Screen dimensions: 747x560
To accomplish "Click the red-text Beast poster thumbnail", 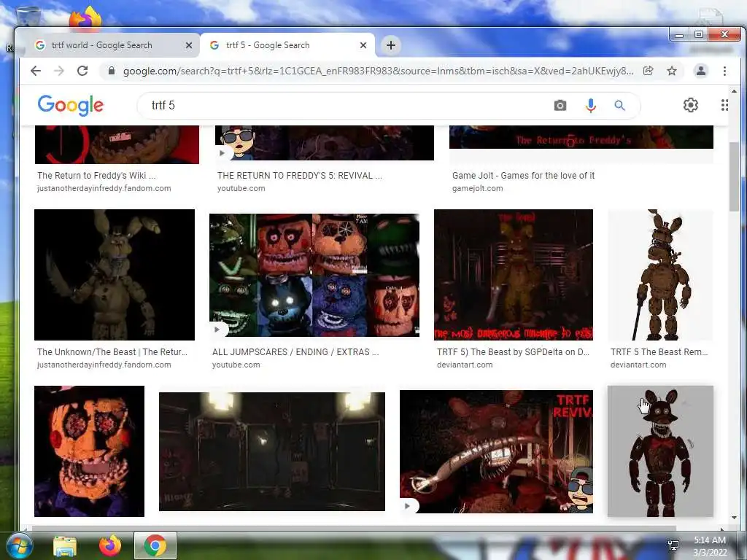I will [514, 275].
